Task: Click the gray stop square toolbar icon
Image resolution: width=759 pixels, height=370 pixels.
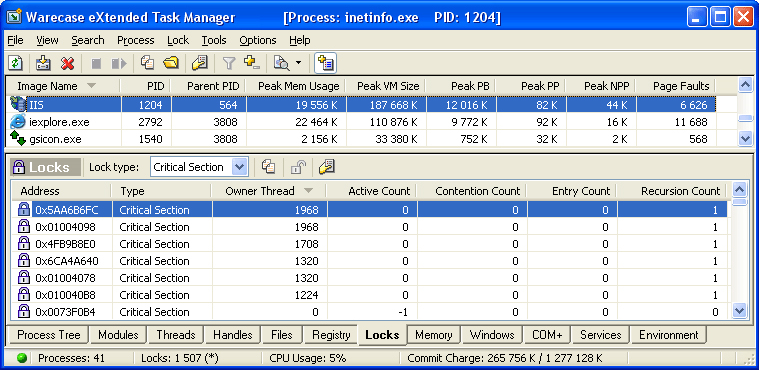Action: pyautogui.click(x=96, y=63)
